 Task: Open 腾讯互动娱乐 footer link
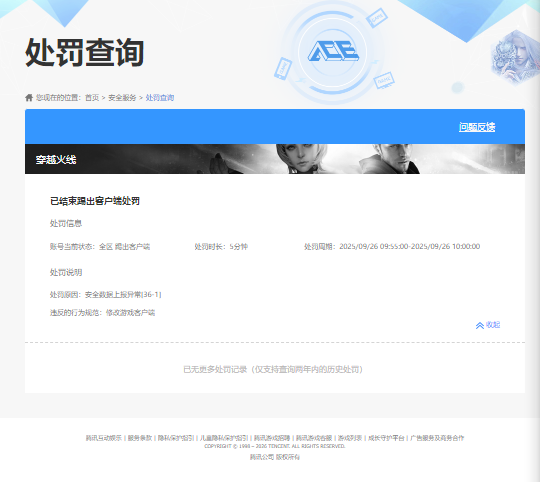point(104,438)
